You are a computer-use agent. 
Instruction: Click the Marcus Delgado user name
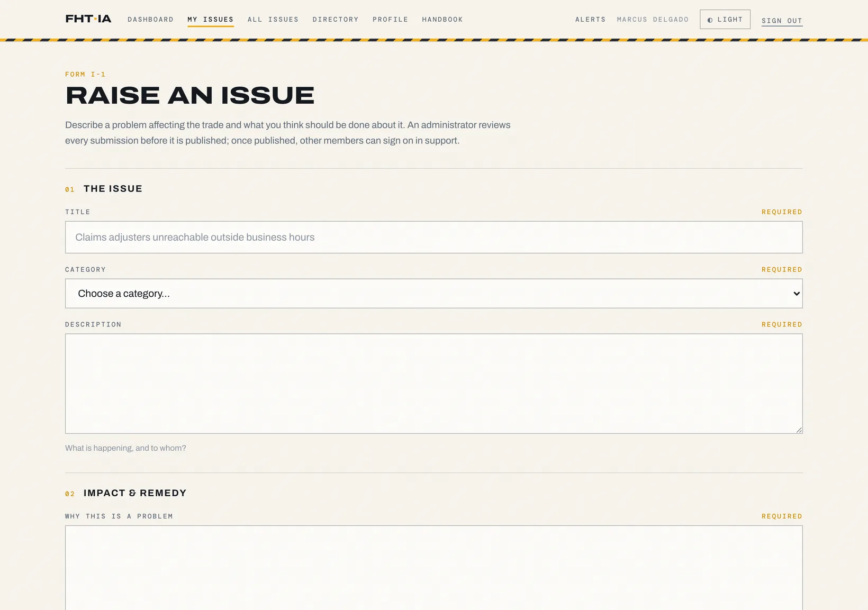(653, 20)
